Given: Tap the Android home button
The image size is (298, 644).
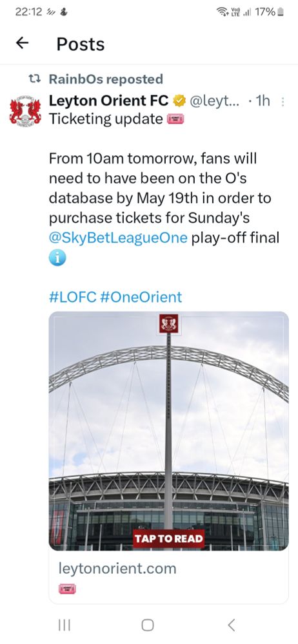Looking at the screenshot, I should tap(148, 625).
